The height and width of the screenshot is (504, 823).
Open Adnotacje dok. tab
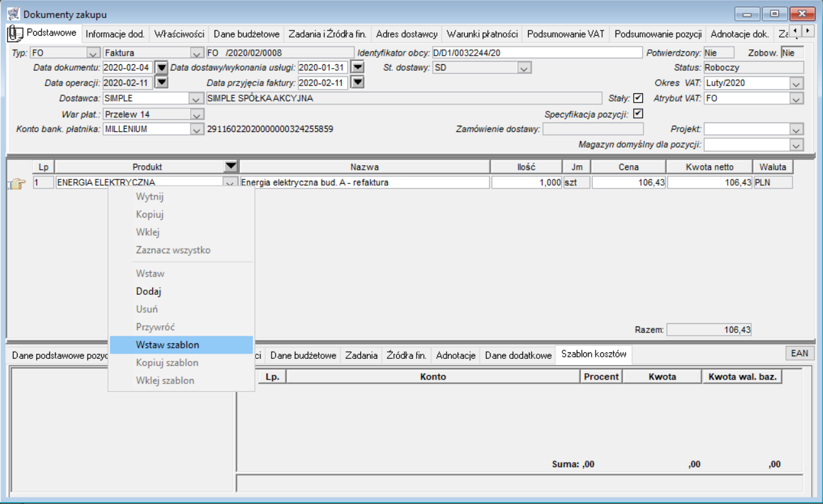[740, 34]
